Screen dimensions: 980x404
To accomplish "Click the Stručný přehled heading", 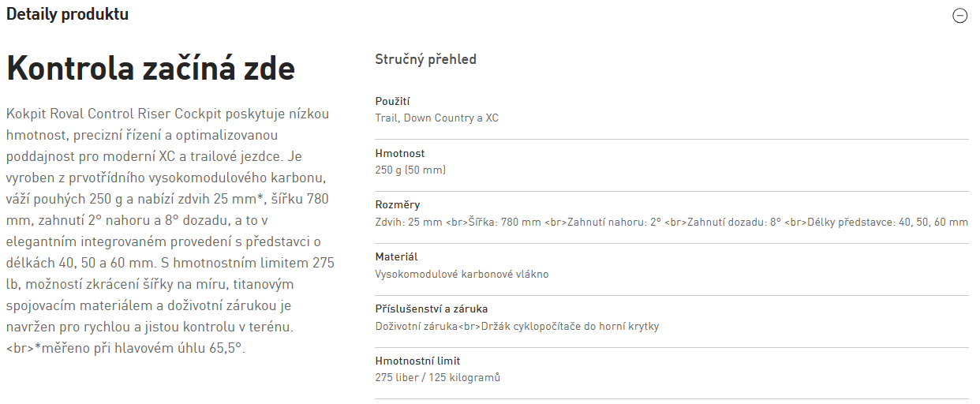I will click(x=425, y=59).
